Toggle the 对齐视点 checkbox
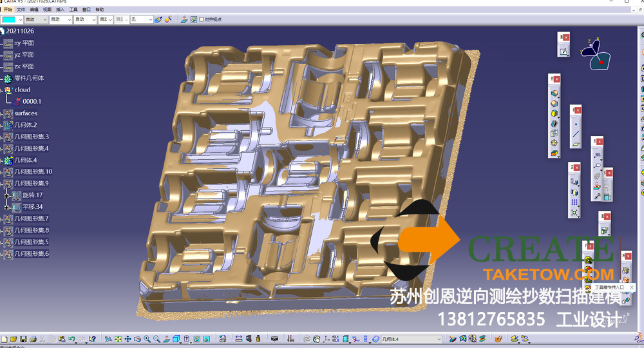This screenshot has height=348, width=644. 202,19
